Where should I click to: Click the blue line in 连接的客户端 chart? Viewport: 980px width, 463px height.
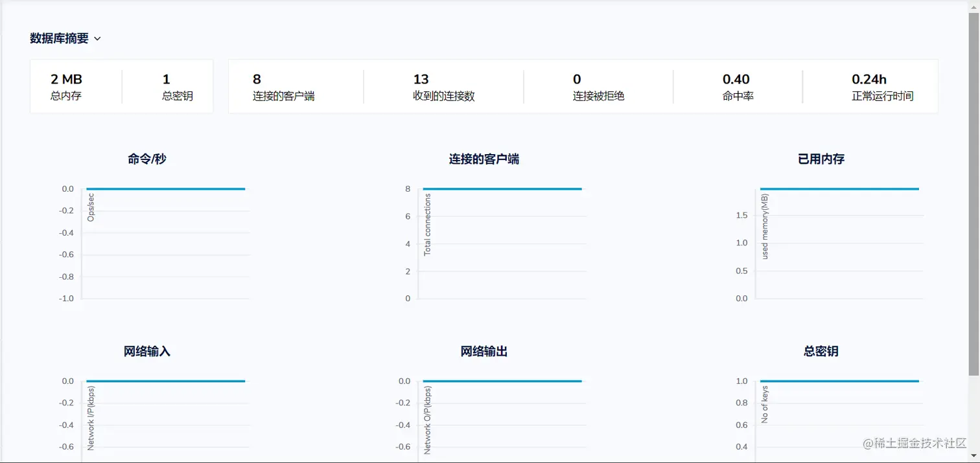click(x=502, y=188)
